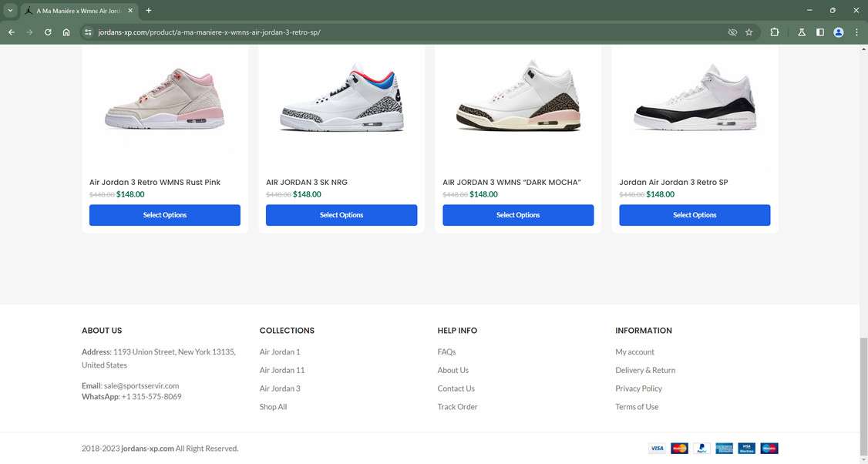Viewport: 868px width, 464px height.
Task: Click the PayPal payment icon in footer
Action: 701,448
